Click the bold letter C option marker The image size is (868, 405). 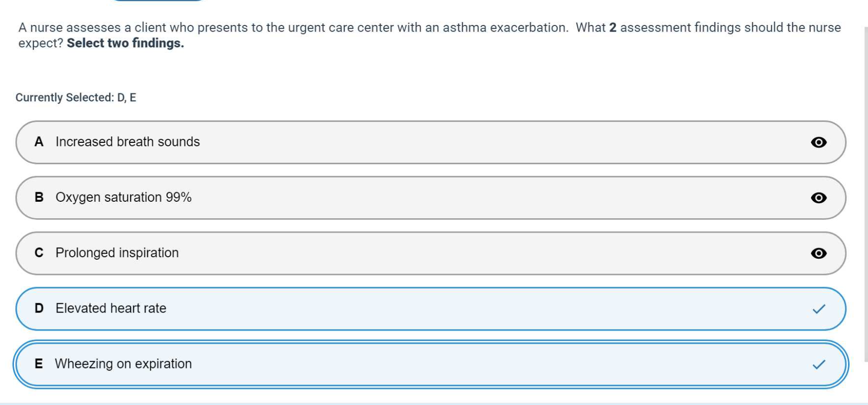pos(39,253)
